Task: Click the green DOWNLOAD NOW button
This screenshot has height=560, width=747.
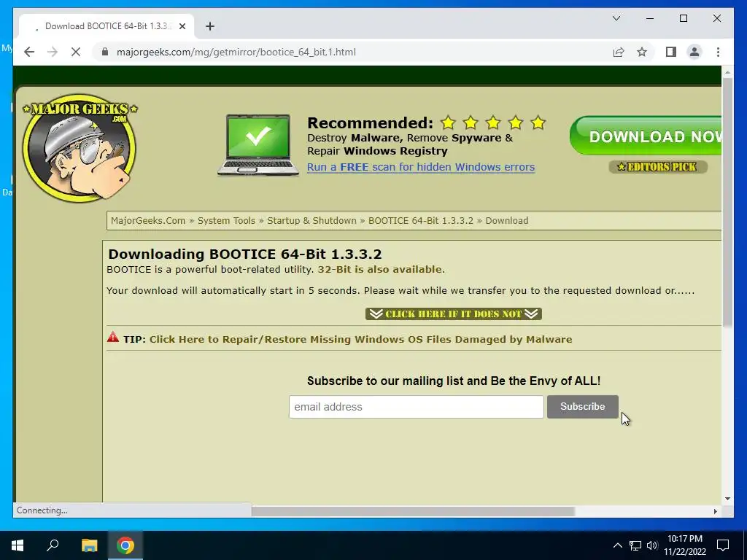Action: [x=646, y=136]
